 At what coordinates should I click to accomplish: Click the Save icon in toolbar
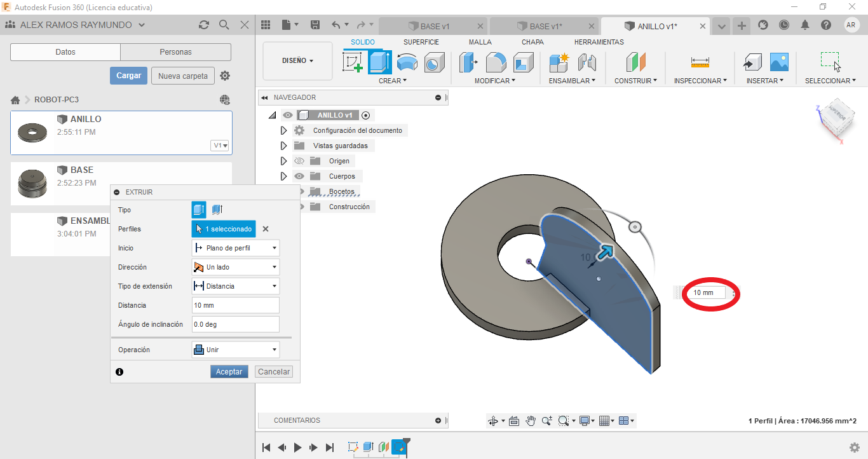point(315,25)
